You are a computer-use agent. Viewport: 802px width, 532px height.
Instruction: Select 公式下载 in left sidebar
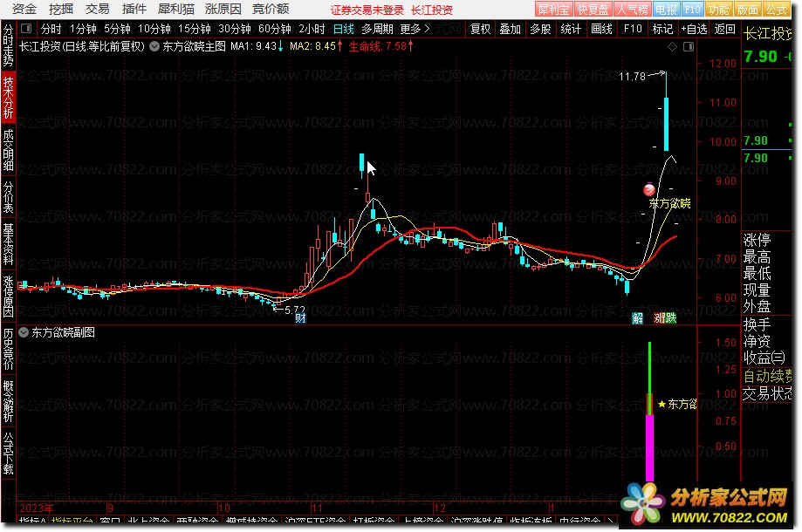pos(8,454)
